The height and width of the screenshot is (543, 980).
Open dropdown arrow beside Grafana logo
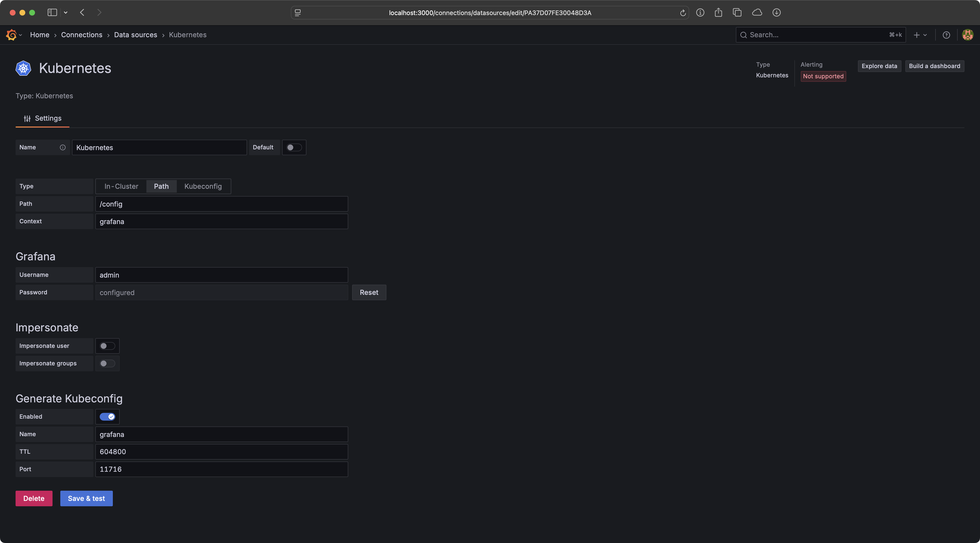tap(20, 35)
